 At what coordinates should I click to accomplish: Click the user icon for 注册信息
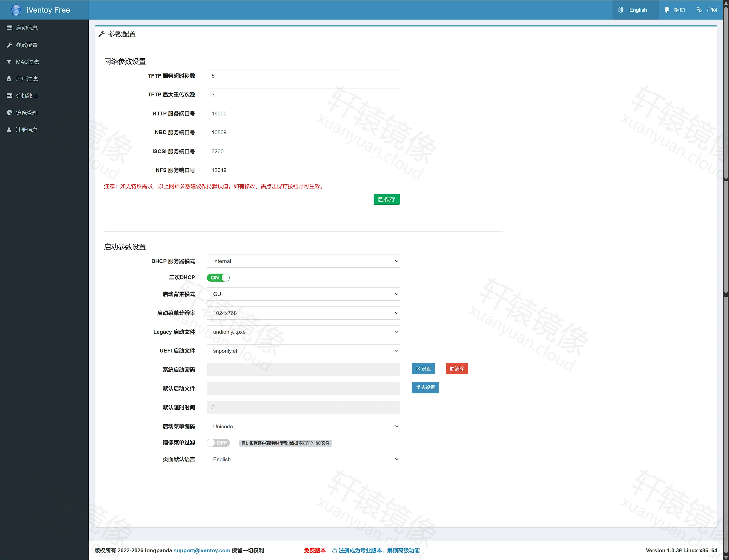(x=9, y=130)
